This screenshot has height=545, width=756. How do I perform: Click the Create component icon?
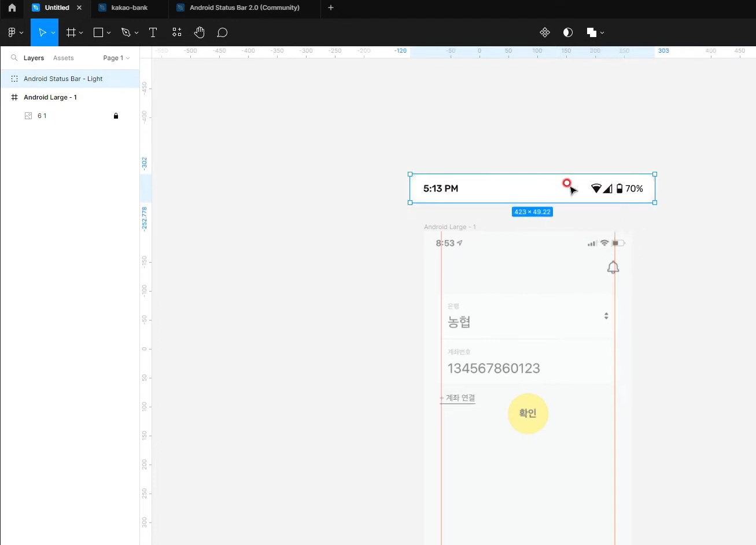(x=545, y=32)
